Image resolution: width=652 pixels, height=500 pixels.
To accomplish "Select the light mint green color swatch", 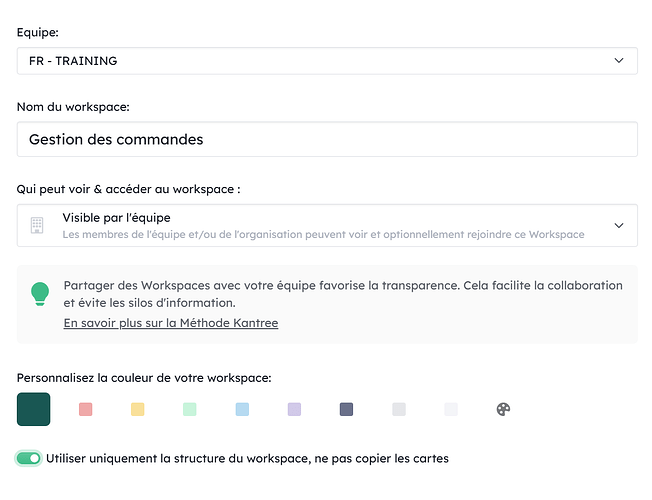I will click(x=190, y=409).
